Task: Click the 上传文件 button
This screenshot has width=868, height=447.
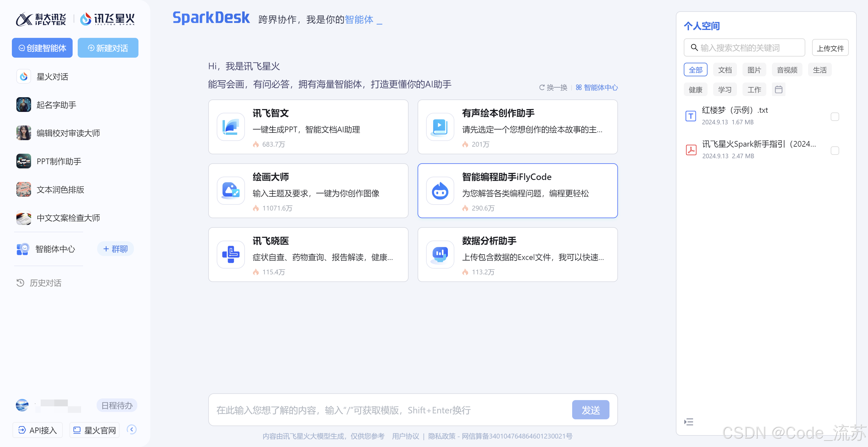Action: [x=830, y=48]
